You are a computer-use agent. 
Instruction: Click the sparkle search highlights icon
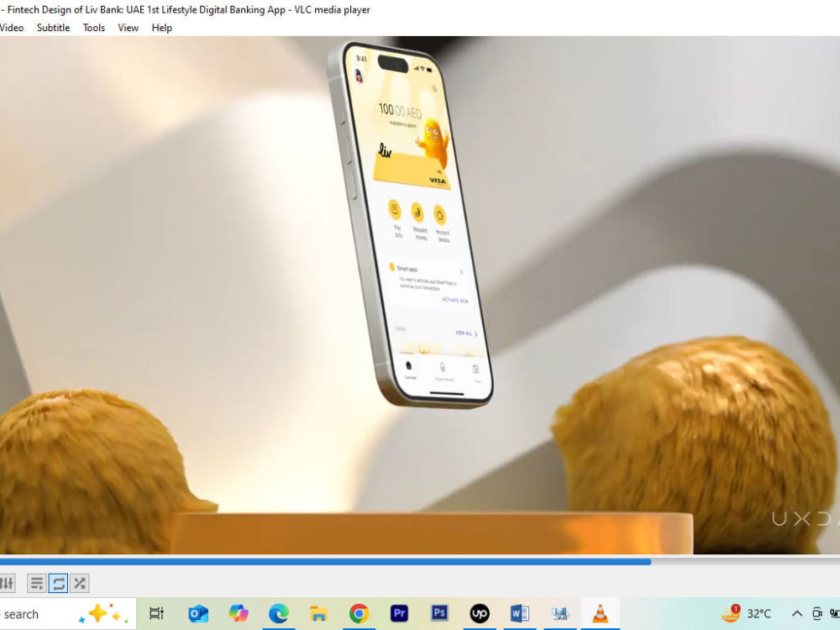(103, 614)
